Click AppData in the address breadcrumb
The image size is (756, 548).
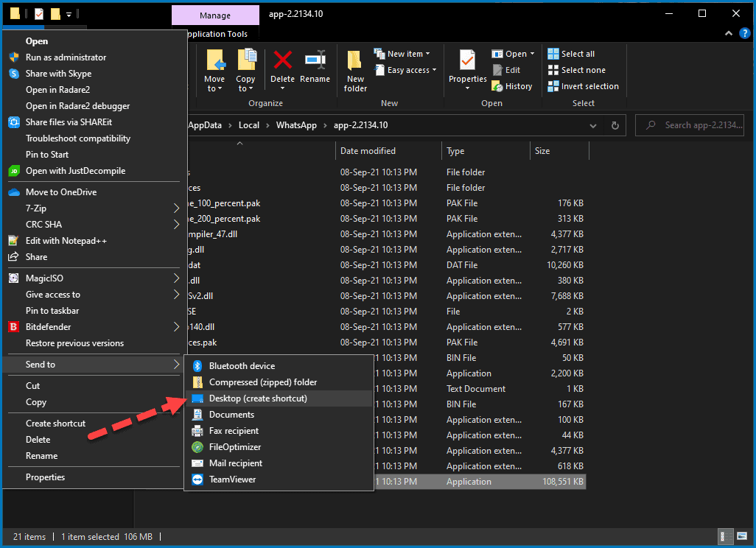[204, 125]
